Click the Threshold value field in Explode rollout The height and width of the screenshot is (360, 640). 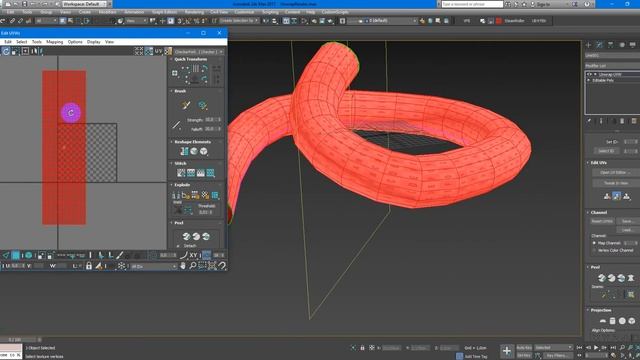click(x=205, y=212)
